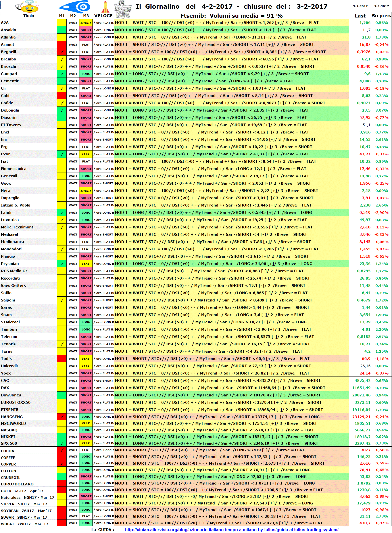
Task: Click the blue spaceship logo icon
Action: point(75,7)
